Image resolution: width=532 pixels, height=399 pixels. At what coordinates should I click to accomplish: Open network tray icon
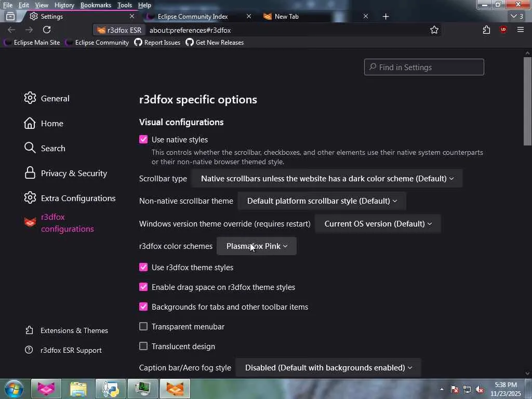point(467,389)
